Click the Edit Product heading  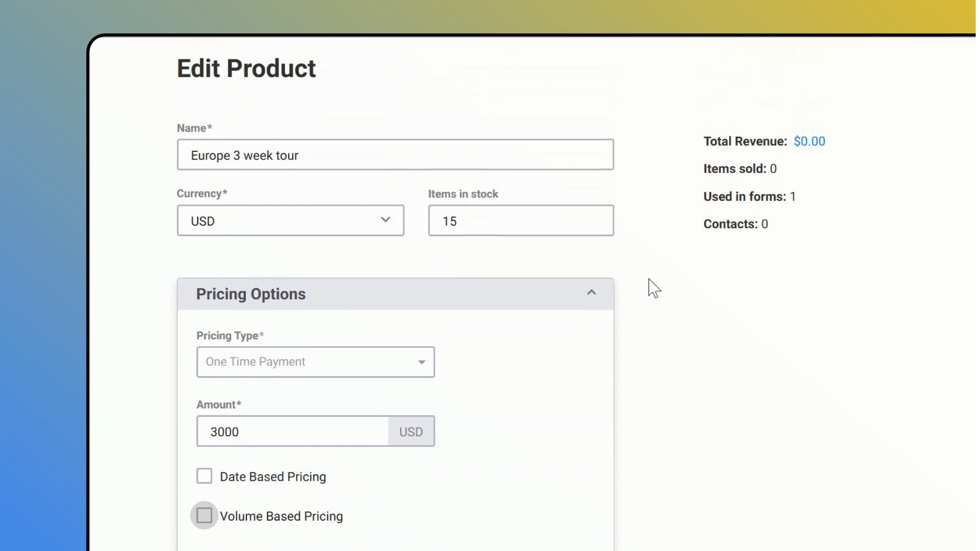pos(247,69)
